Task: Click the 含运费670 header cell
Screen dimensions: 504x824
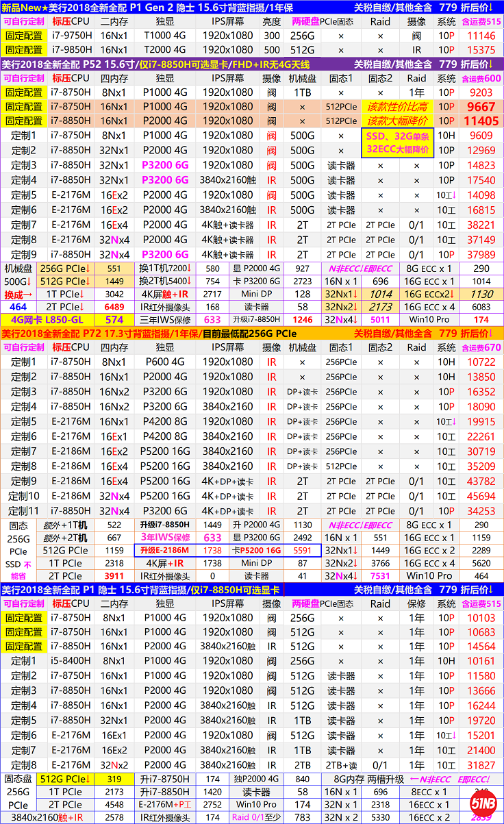Action: click(x=481, y=347)
